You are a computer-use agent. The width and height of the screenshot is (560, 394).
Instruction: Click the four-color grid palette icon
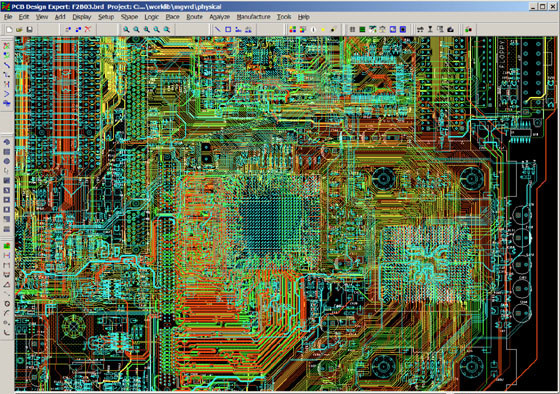coord(292,30)
